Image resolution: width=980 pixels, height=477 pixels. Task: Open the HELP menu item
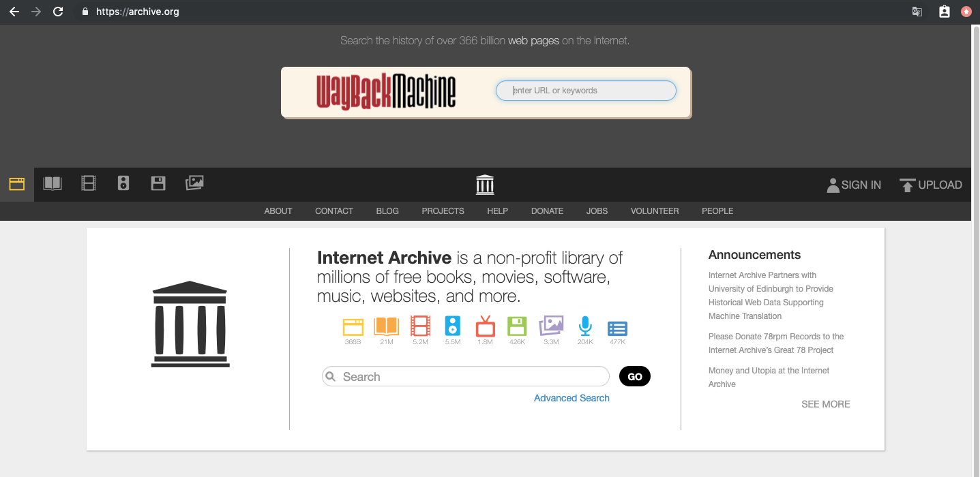click(x=497, y=211)
